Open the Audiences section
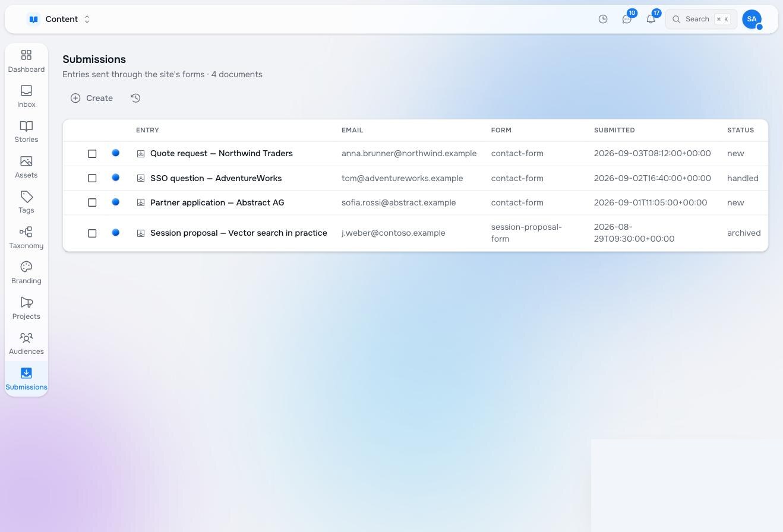 [x=26, y=344]
